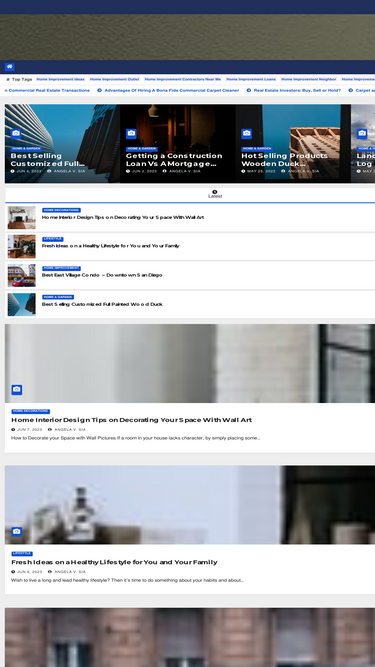Click ticker arrow icon before Real Estate Investors
375x667 pixels.
[249, 90]
